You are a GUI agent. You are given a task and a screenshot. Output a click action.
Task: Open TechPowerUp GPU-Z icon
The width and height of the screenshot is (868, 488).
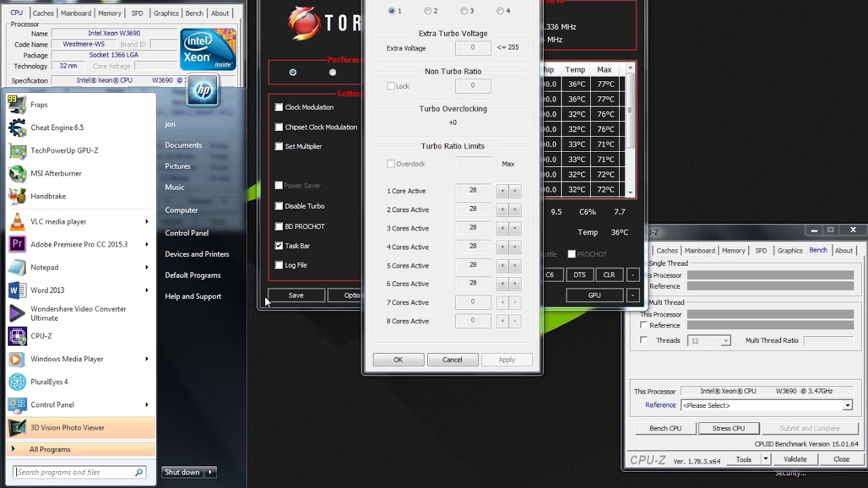click(x=17, y=150)
